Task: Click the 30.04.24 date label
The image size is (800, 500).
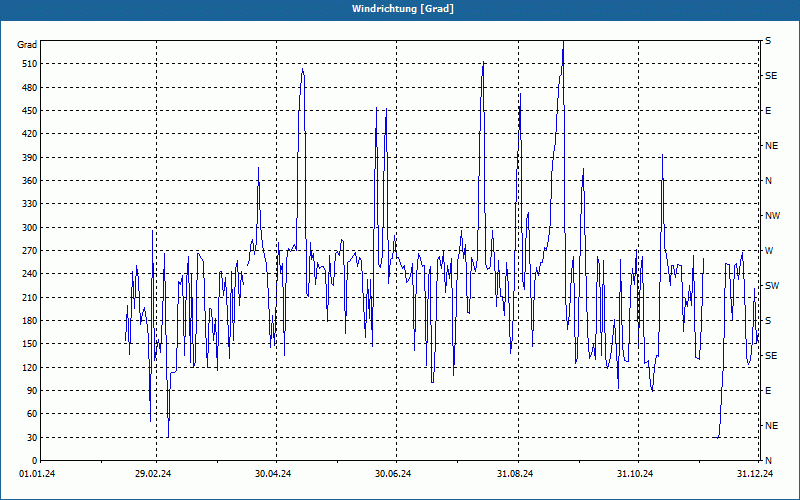Action: (x=273, y=474)
